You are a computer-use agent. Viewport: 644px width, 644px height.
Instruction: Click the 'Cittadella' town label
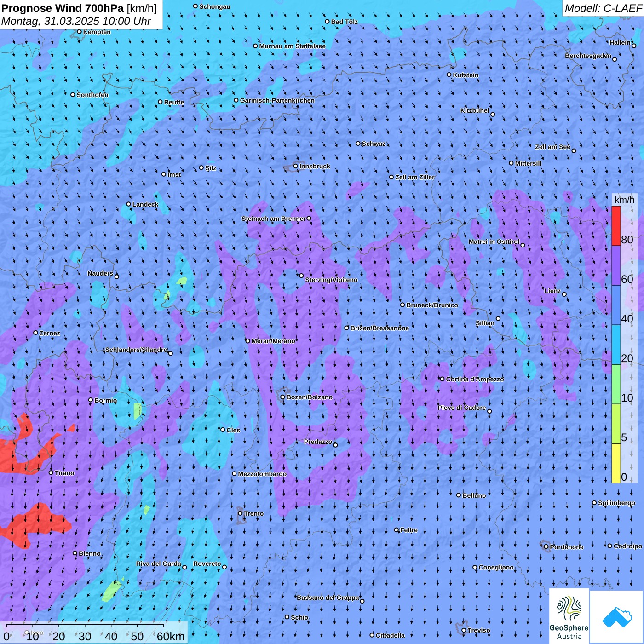(390, 635)
